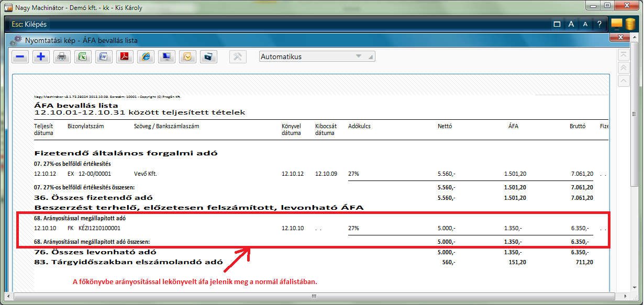
Task: Jump to the first page arrow
Action: coord(624,55)
